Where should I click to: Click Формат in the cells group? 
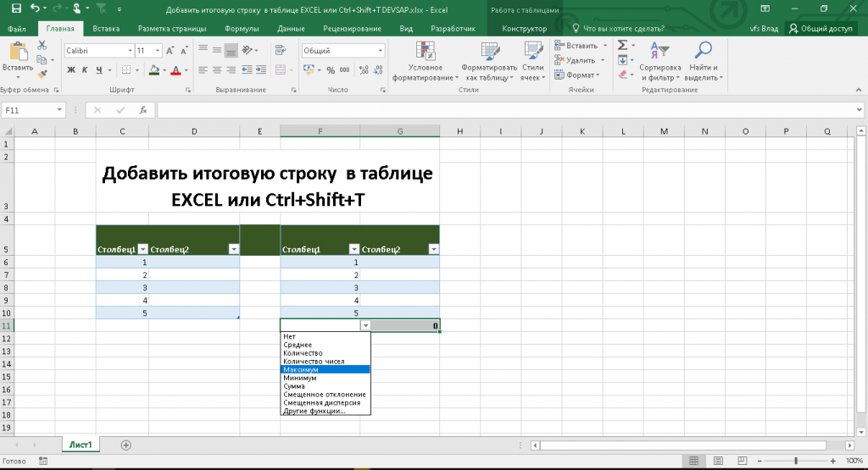pyautogui.click(x=576, y=74)
